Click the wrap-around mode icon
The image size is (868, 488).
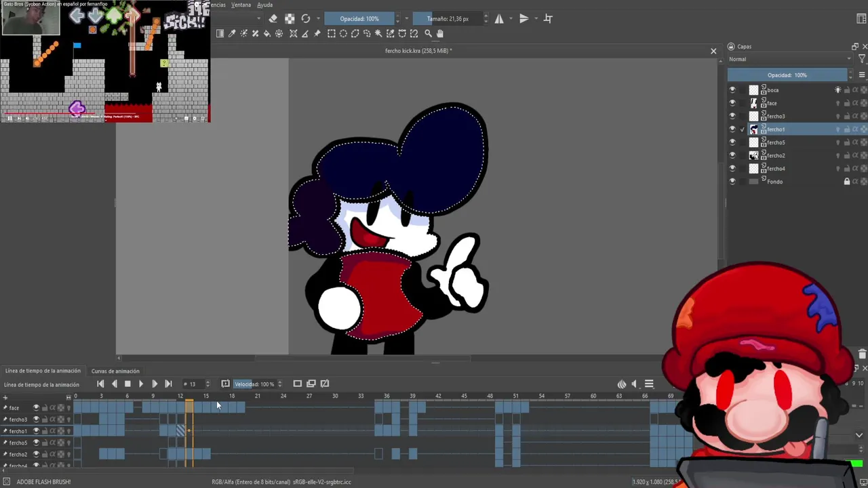pos(549,19)
